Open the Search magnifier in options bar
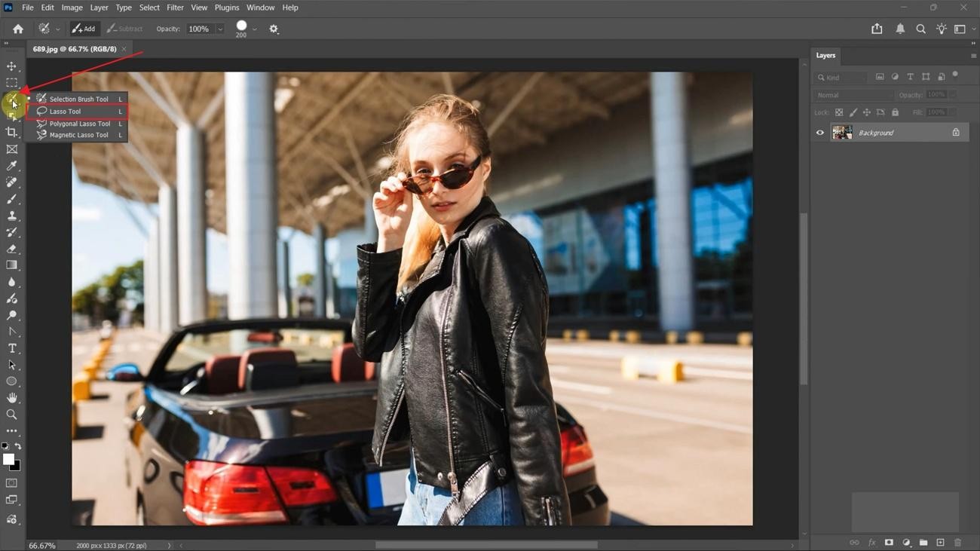Screen dimensions: 980x551 (920, 29)
